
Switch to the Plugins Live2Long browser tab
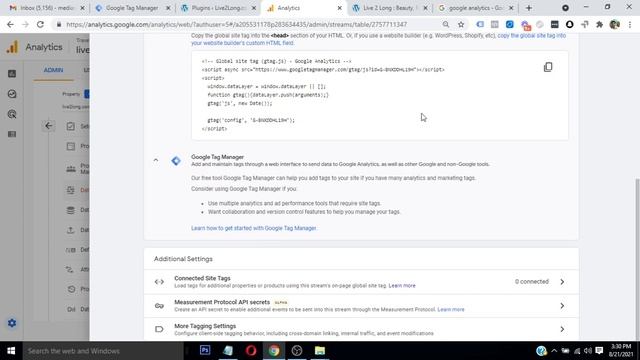(x=218, y=8)
